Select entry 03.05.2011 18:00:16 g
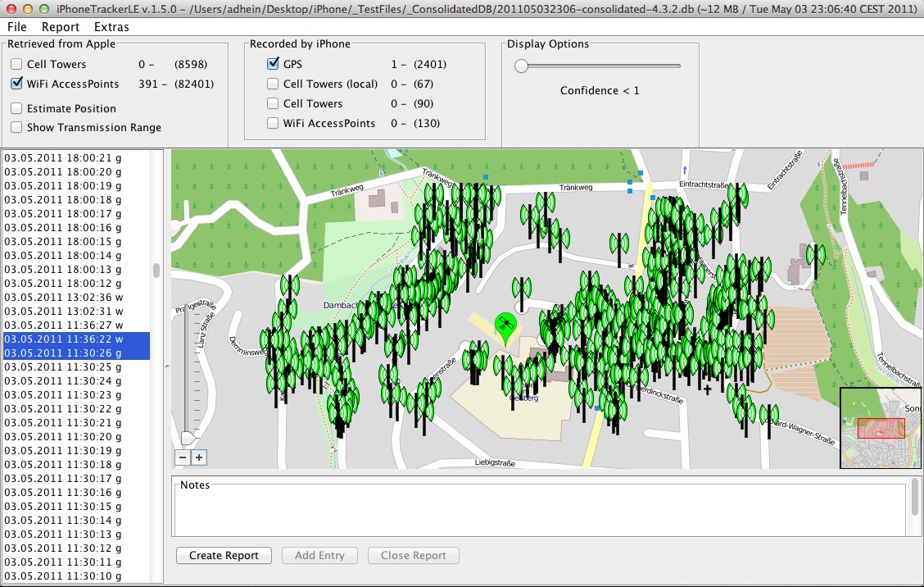Viewport: 924px width, 587px height. tap(77, 227)
